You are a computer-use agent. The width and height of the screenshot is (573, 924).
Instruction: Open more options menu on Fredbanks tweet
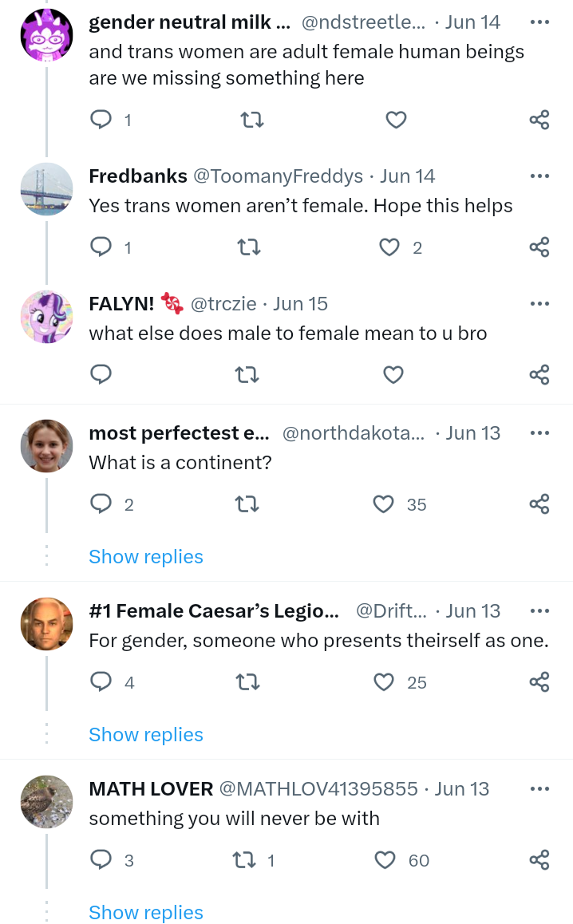click(539, 176)
